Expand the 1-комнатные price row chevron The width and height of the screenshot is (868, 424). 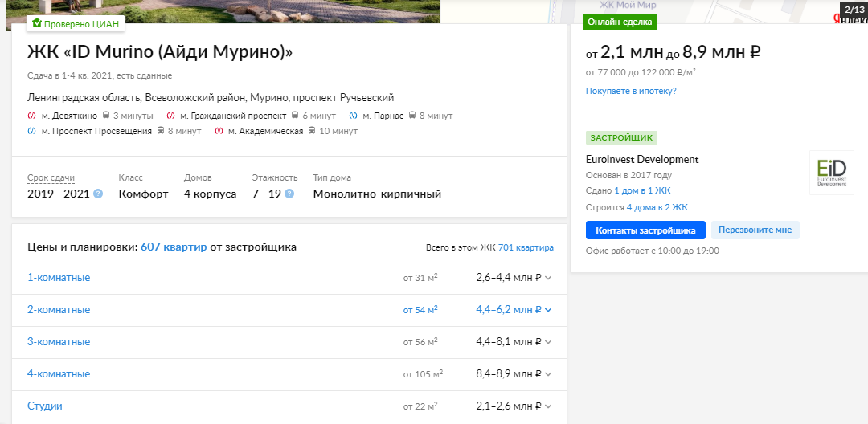point(548,278)
